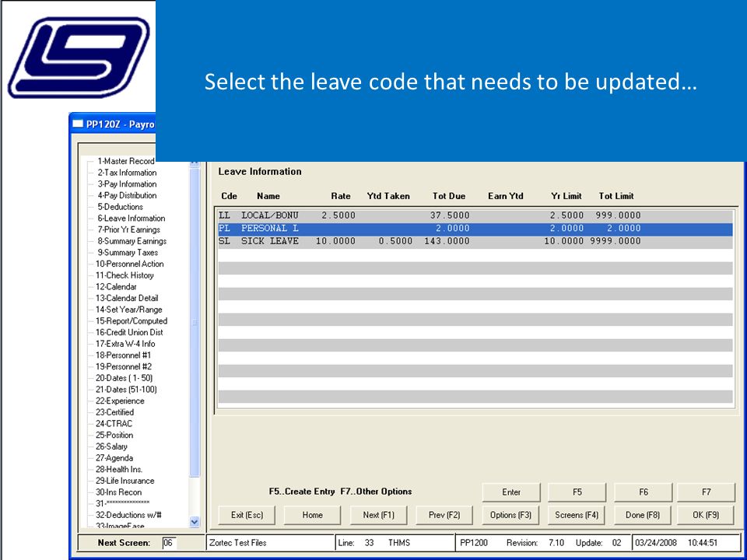
Task: Select 2-Tax Information in screen list
Action: [127, 173]
